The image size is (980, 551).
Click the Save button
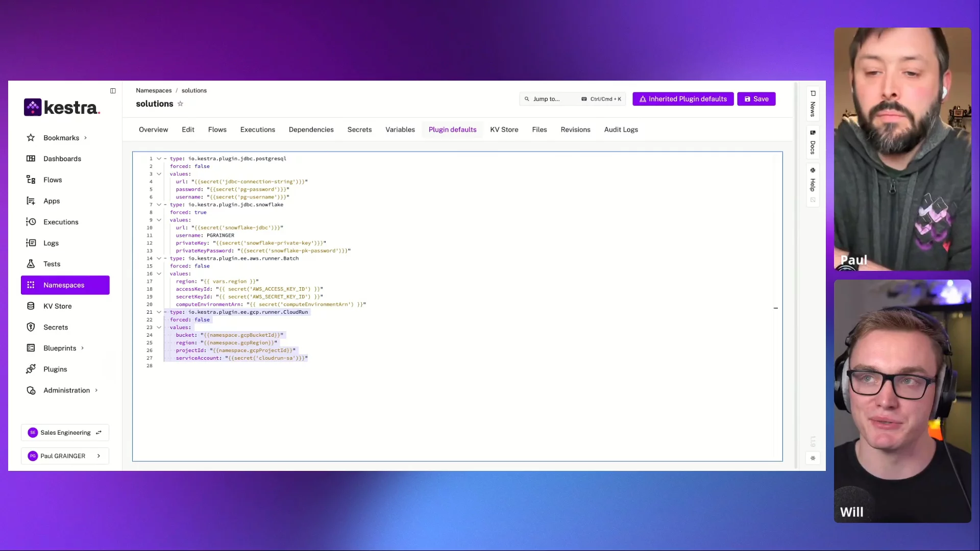click(x=756, y=99)
